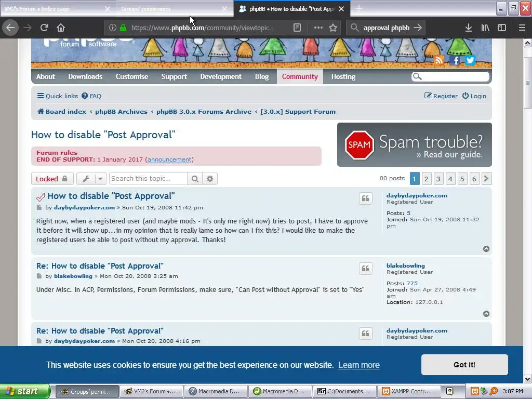Click the Got it! cookie button
This screenshot has height=399, width=532.
[x=464, y=365]
